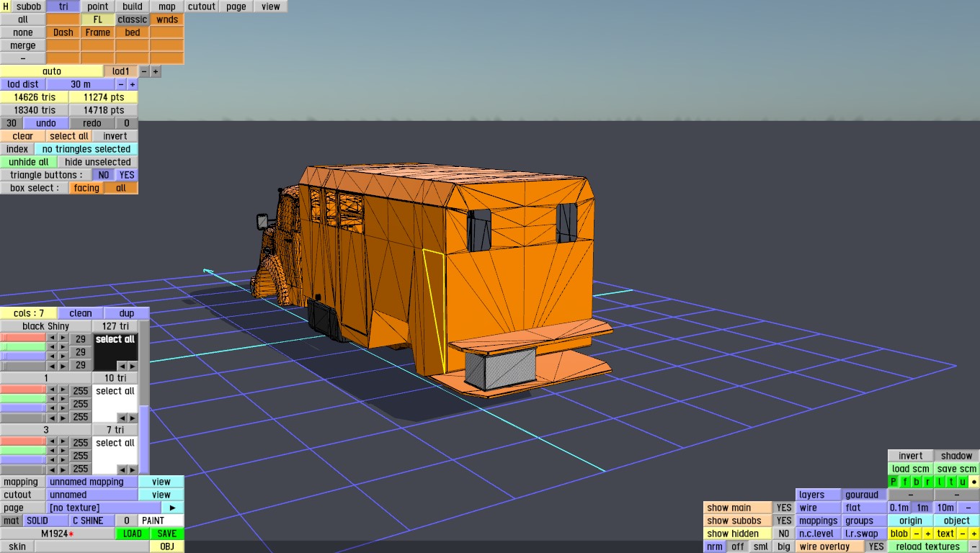Switch to the t top view button
Screen dimensions: 980x553
pos(951,482)
